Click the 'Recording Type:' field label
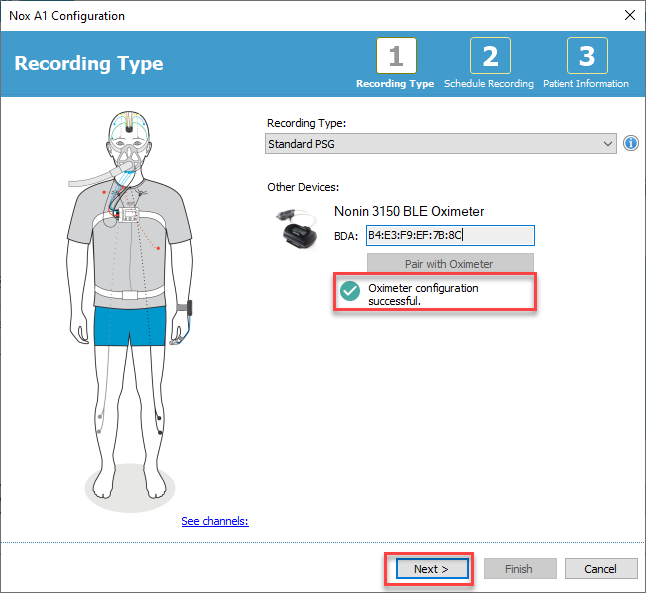The image size is (646, 593). 306,123
